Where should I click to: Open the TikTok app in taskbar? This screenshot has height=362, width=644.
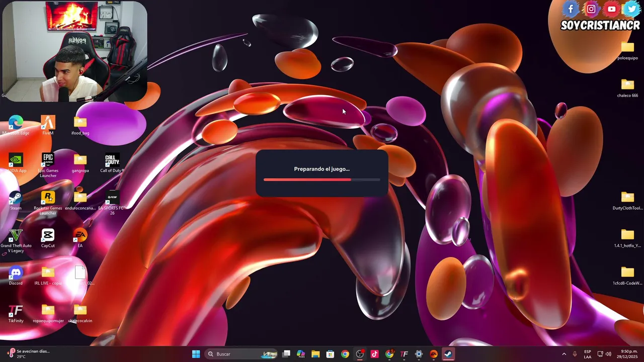point(374,354)
